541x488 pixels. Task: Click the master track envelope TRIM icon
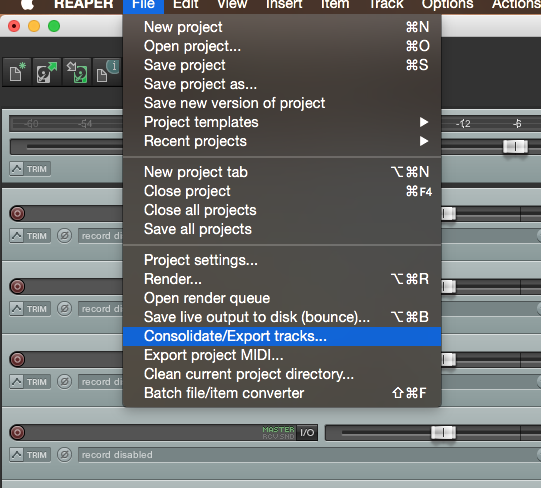click(x=16, y=169)
